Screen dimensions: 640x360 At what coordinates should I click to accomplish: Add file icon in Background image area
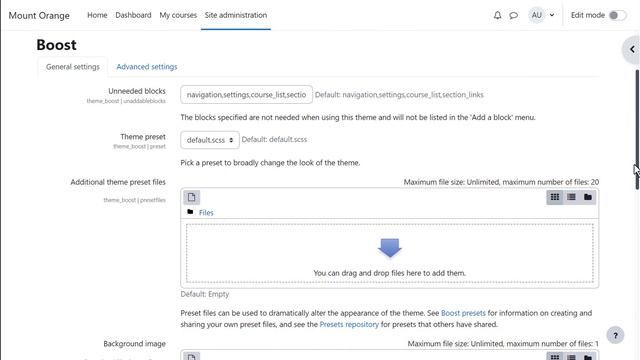pos(191,356)
